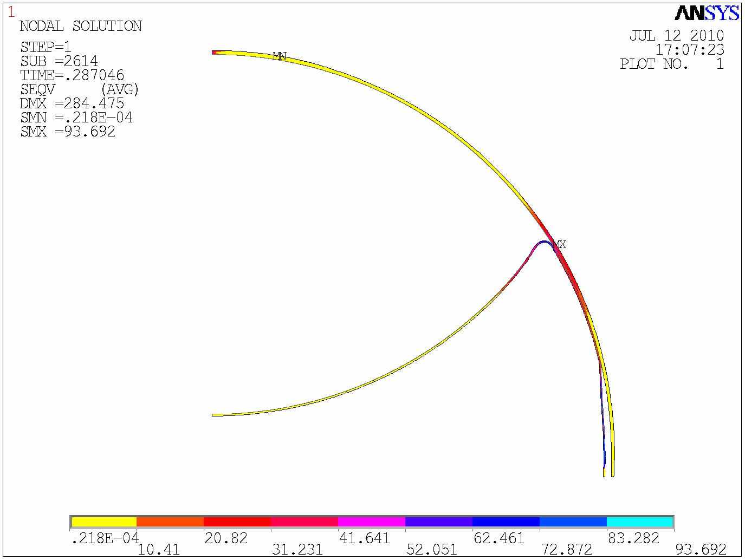This screenshot has height=560, width=745.
Task: Choose the violet legend color band
Action: [439, 522]
